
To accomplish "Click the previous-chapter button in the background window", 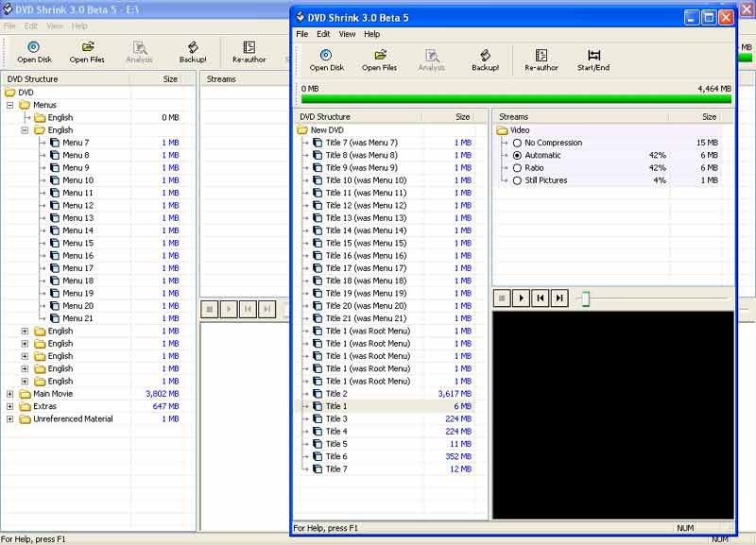I will point(248,309).
